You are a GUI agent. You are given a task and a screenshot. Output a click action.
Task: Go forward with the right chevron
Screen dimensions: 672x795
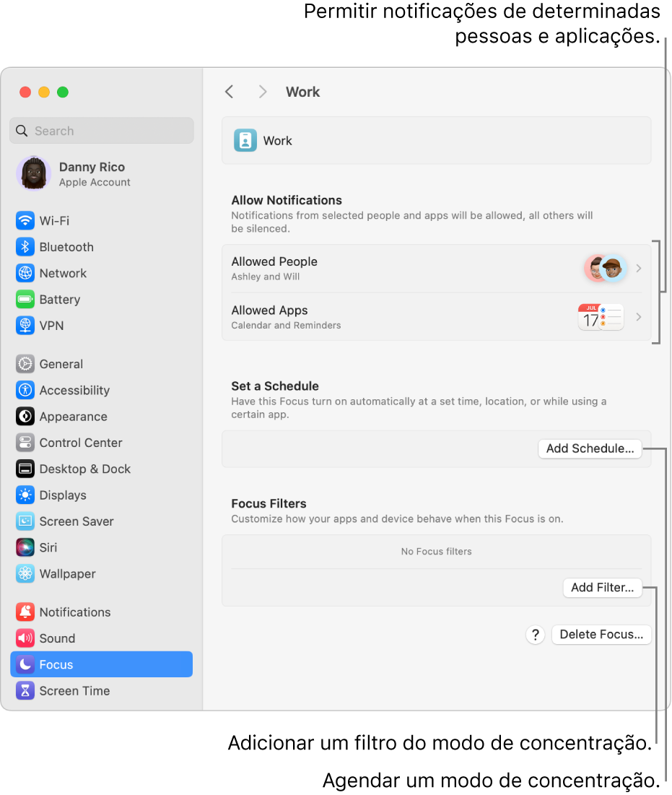(263, 92)
